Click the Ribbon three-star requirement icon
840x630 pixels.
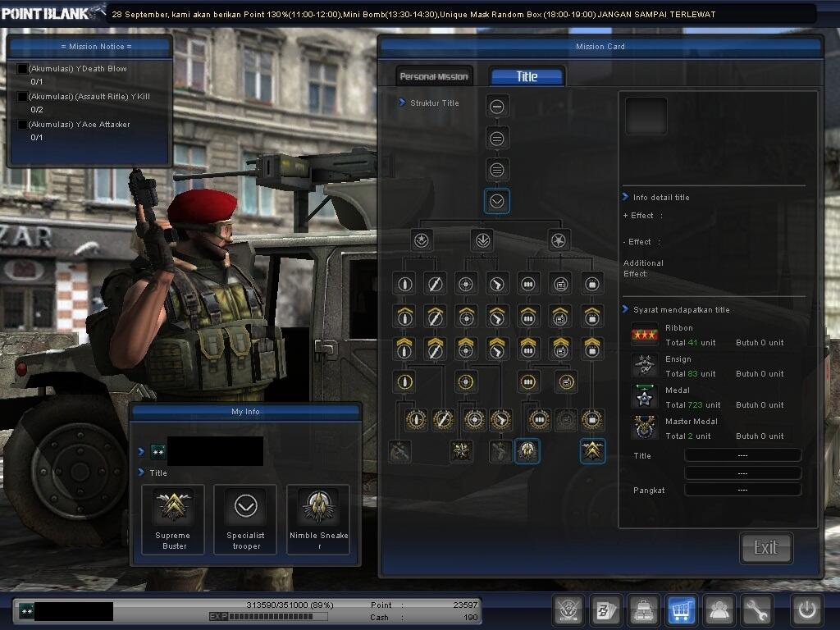[x=645, y=336]
